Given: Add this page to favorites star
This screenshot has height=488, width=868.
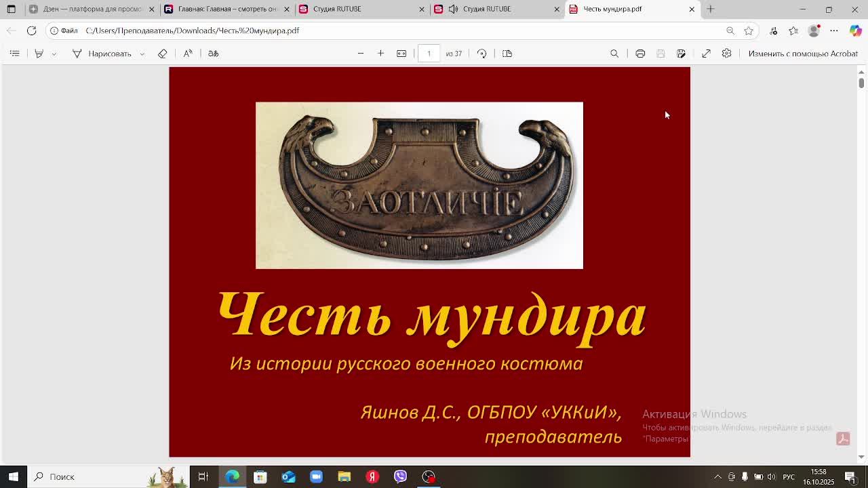Looking at the screenshot, I should tap(749, 30).
